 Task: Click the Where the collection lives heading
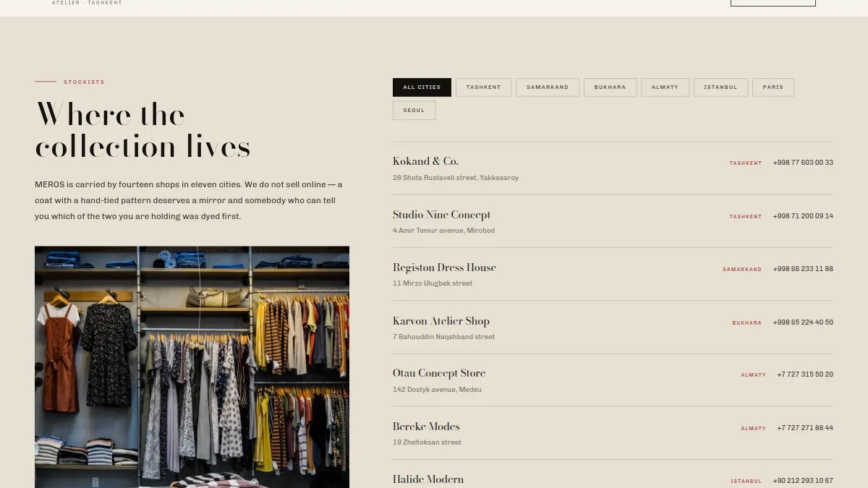pos(142,131)
